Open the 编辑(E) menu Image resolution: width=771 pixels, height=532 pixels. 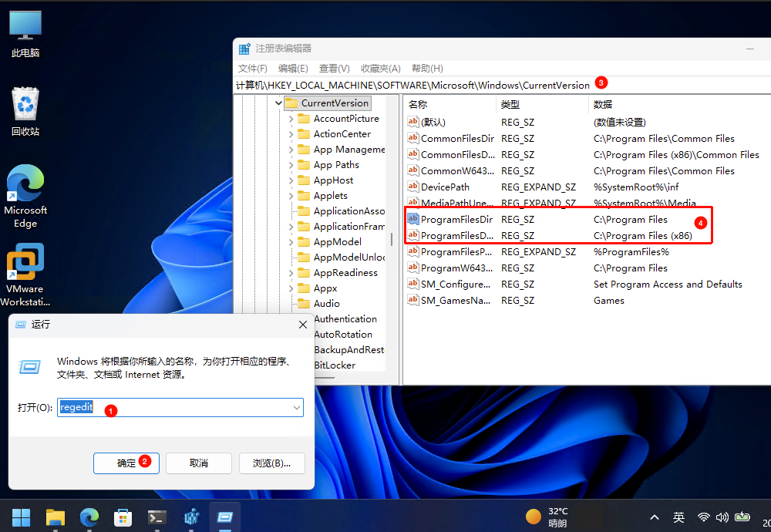[293, 69]
